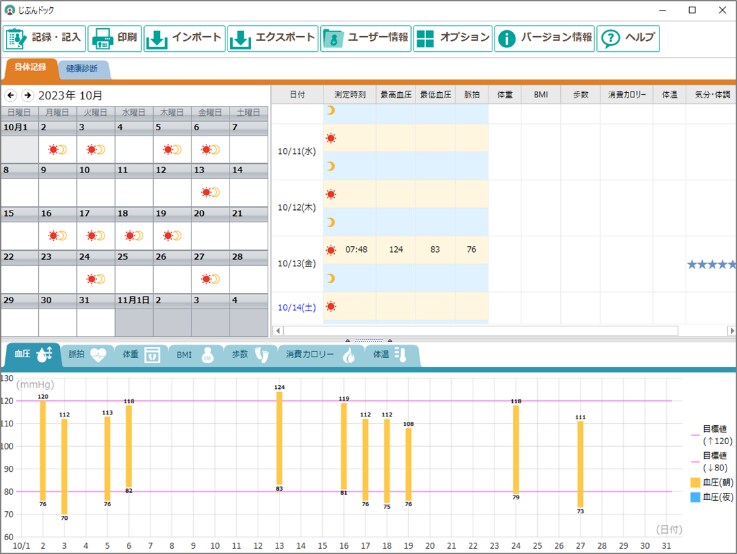The image size is (737, 554).
Task: Click the 消費カロリー column header
Action: (x=627, y=94)
